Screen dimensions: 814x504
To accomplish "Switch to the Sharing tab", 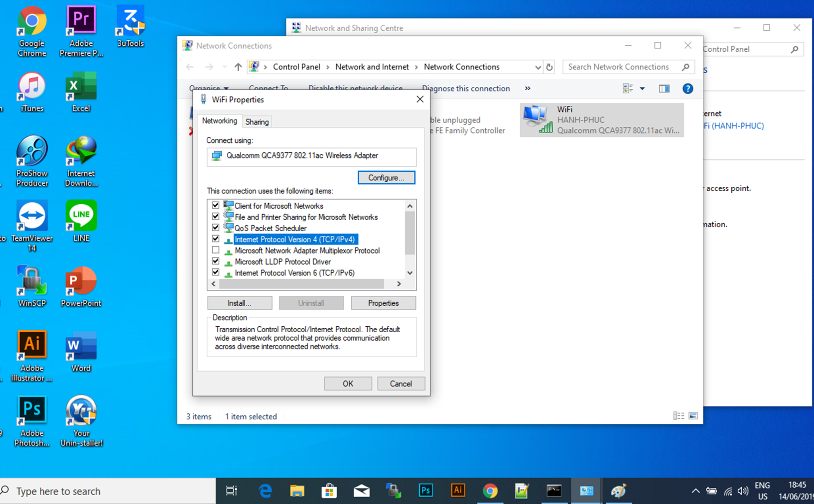I will click(x=256, y=122).
